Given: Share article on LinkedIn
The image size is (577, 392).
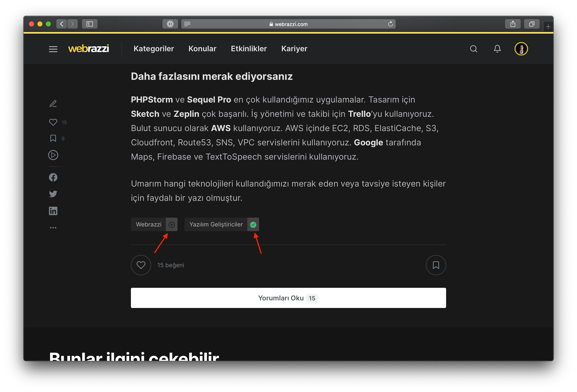Looking at the screenshot, I should coord(53,211).
